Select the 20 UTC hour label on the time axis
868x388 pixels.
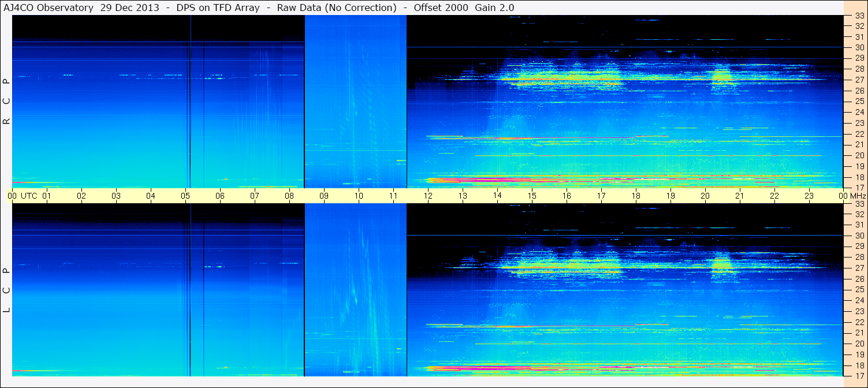click(x=705, y=196)
